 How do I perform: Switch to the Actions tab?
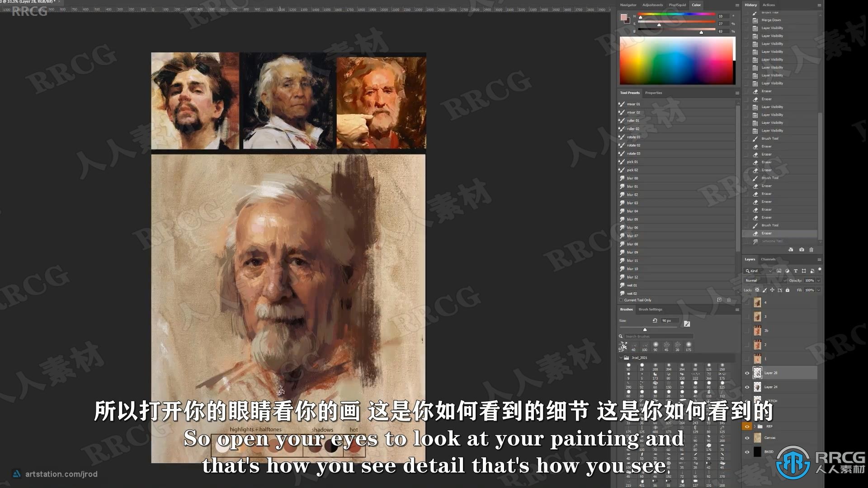click(769, 5)
